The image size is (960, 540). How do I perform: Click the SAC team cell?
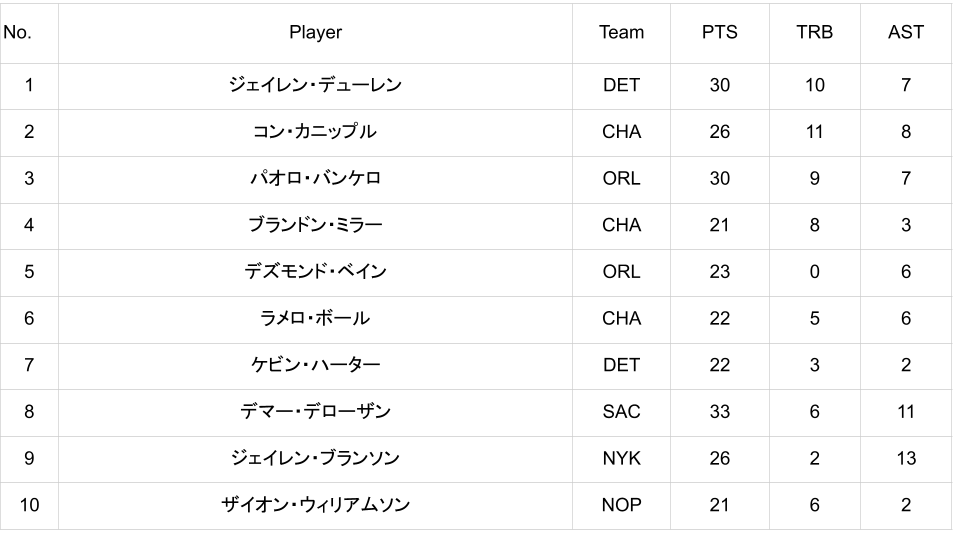(621, 413)
